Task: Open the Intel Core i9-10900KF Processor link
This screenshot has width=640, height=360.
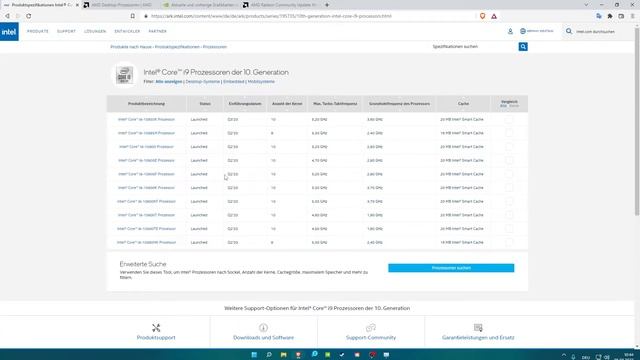Action: pos(146,202)
